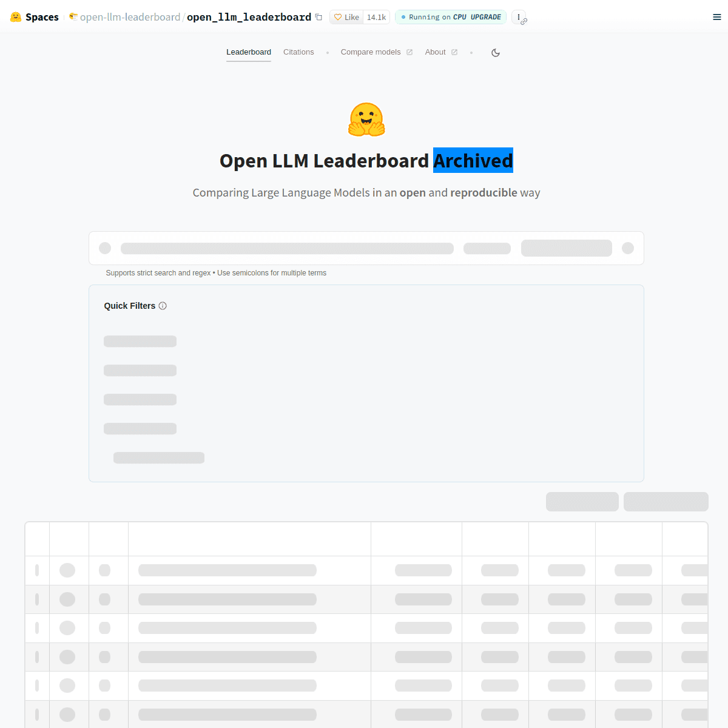The image size is (728, 728).
Task: Switch to the Leaderboard tab
Action: [x=249, y=52]
